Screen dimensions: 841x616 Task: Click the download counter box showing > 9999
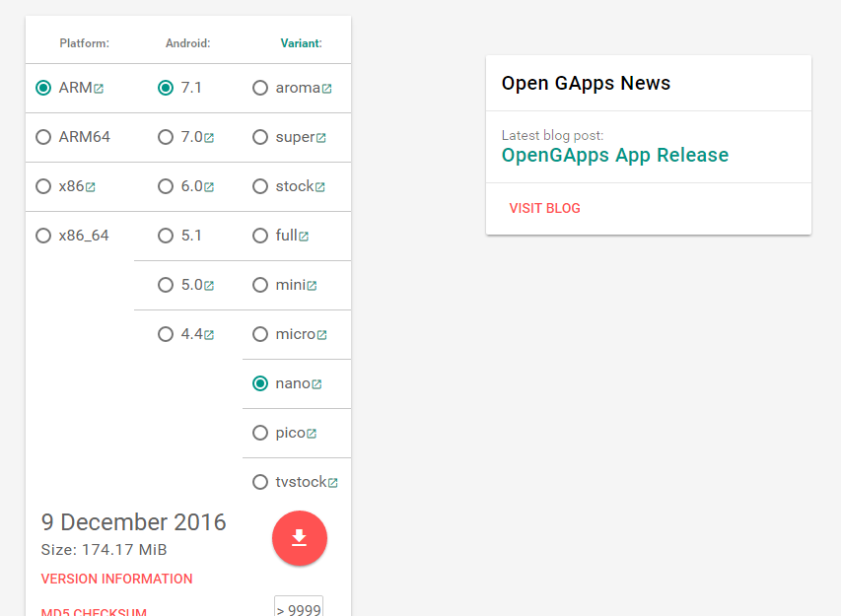click(x=299, y=606)
